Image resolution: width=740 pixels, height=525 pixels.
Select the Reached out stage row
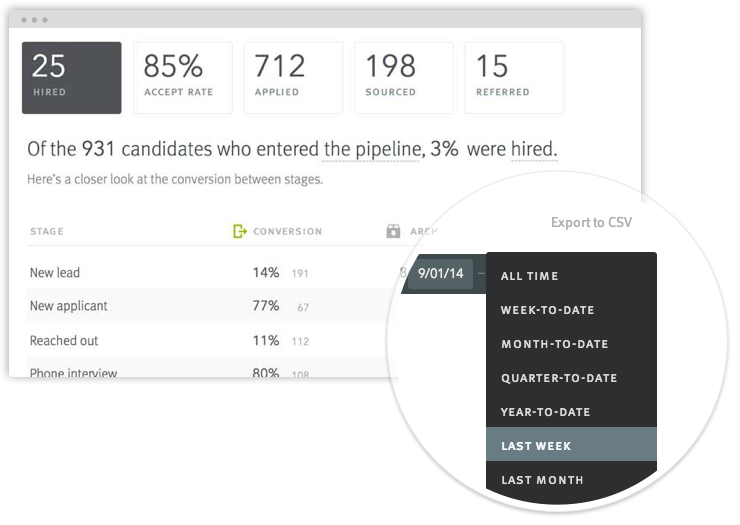coord(65,340)
